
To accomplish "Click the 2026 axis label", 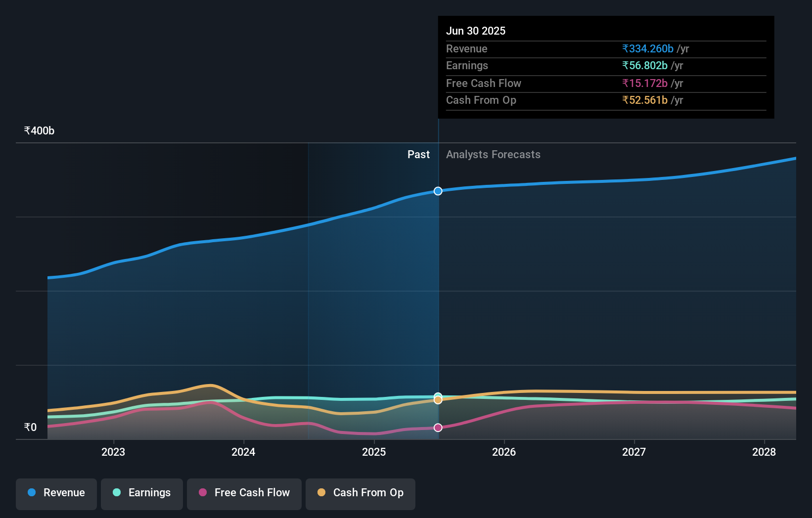I will [x=504, y=452].
